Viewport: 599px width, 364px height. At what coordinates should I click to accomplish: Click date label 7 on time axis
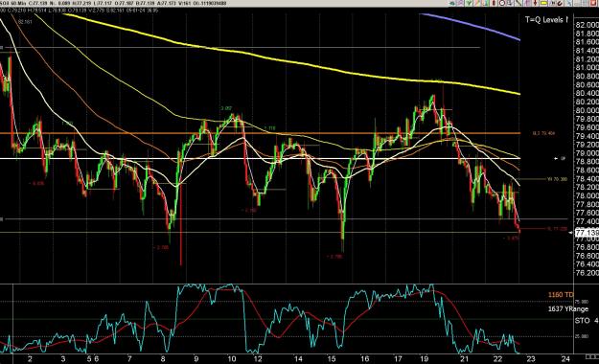coord(130,358)
